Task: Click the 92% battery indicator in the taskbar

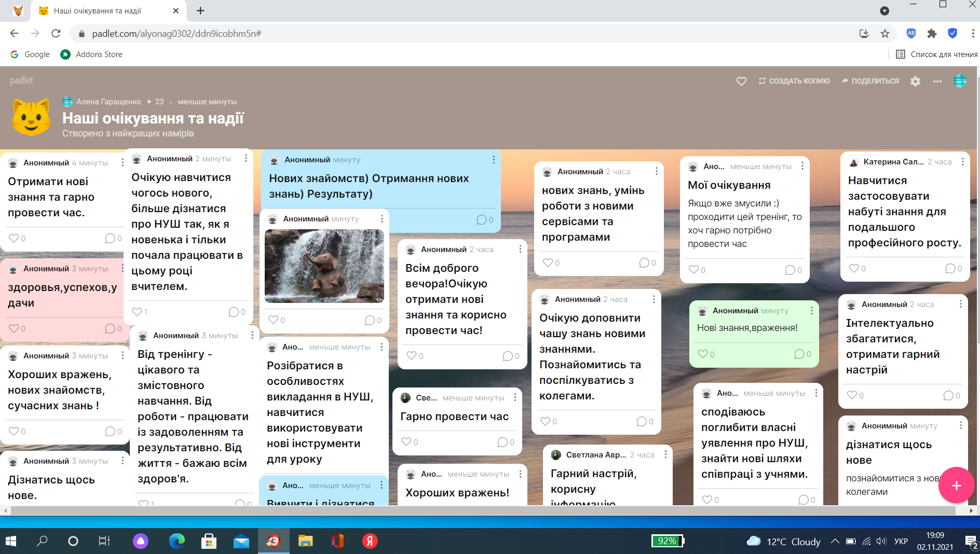Action: 668,541
